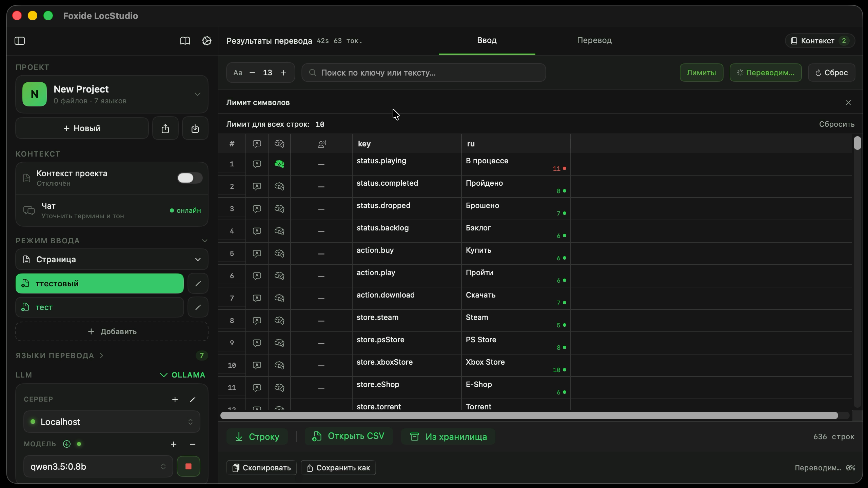The image size is (868, 488).
Task: Click the Открыть CSV button
Action: (x=349, y=436)
